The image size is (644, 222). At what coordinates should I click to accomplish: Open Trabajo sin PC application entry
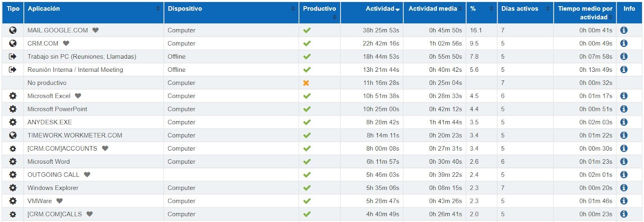(x=82, y=57)
